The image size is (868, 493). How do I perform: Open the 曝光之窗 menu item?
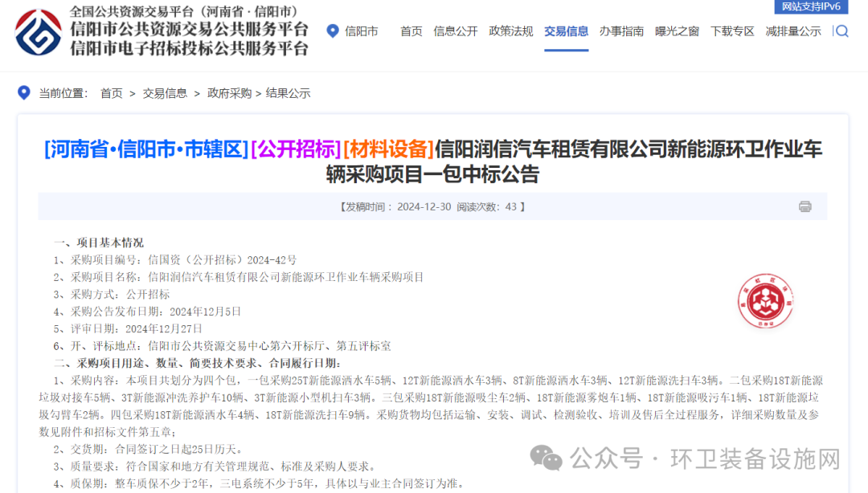[677, 31]
